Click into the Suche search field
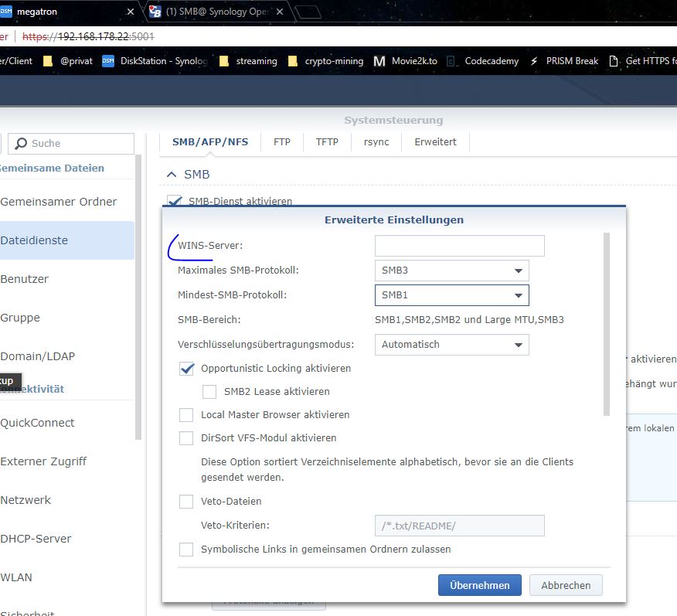This screenshot has width=677, height=616. [71, 143]
